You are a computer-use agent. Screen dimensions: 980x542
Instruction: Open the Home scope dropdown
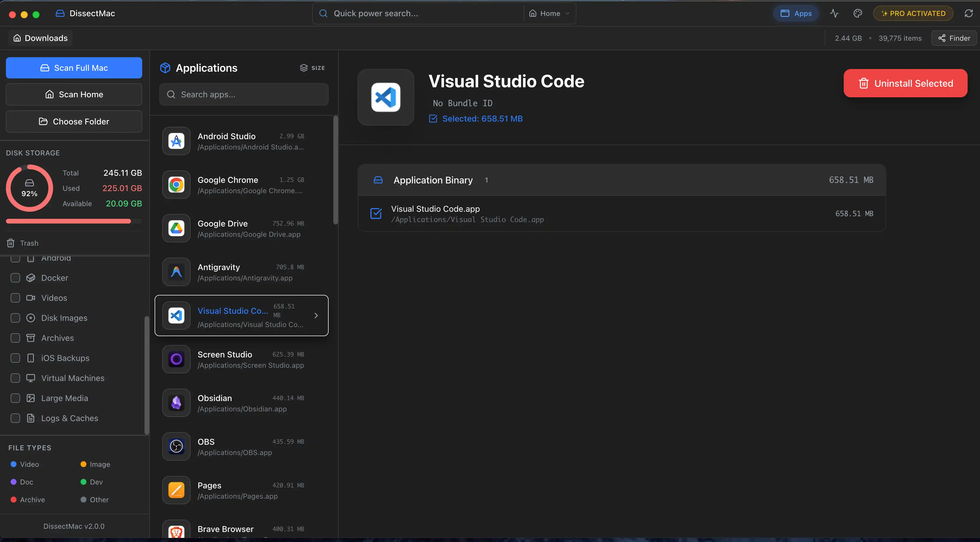[549, 13]
